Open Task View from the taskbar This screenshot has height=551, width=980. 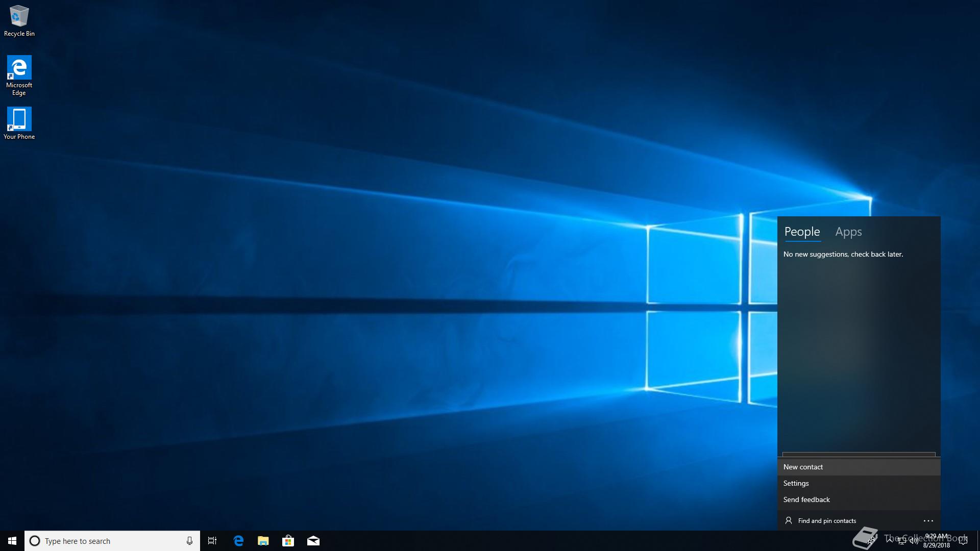(212, 541)
